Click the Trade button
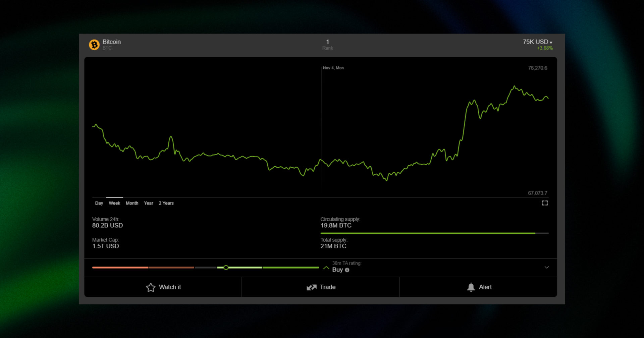This screenshot has height=338, width=644. (328, 287)
